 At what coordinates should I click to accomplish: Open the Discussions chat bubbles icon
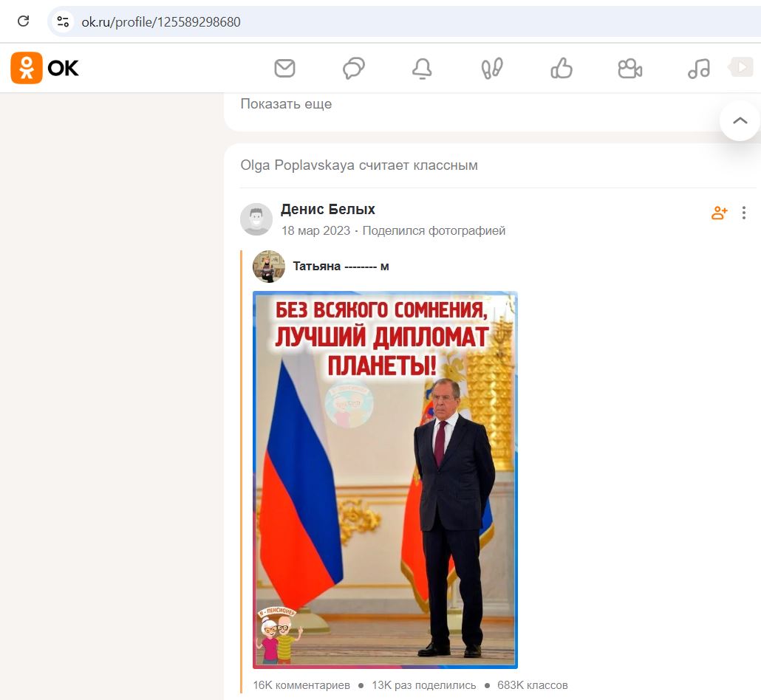pyautogui.click(x=354, y=69)
